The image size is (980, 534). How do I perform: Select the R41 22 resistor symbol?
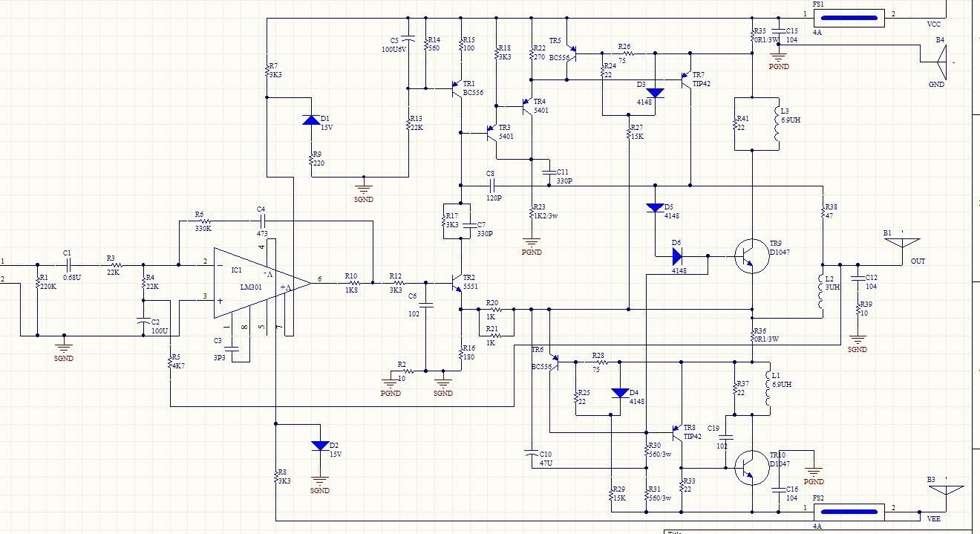[735, 124]
